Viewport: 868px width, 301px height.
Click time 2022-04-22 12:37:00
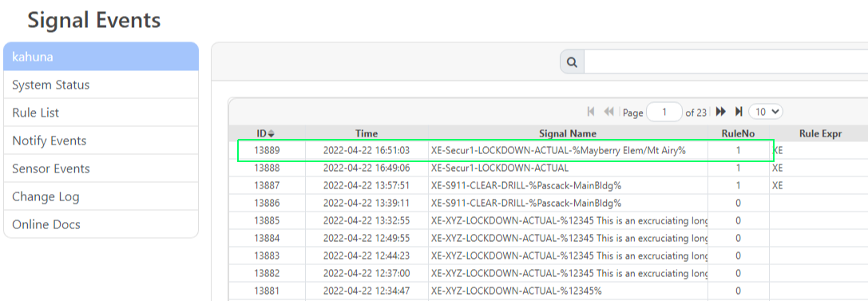click(x=367, y=273)
